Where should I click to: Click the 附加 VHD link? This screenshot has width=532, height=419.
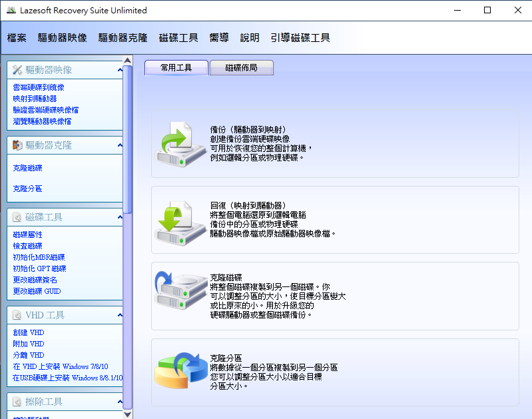pyautogui.click(x=29, y=344)
